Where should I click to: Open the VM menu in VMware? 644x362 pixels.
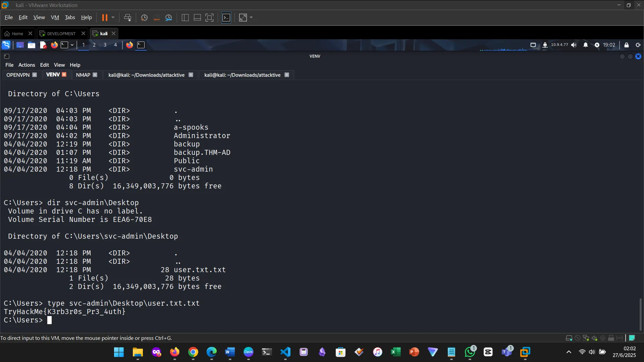[x=55, y=17]
